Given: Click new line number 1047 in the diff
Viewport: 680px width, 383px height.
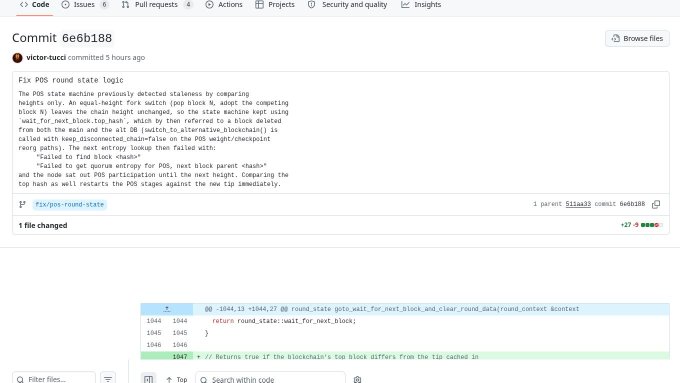Looking at the screenshot, I should 180,357.
